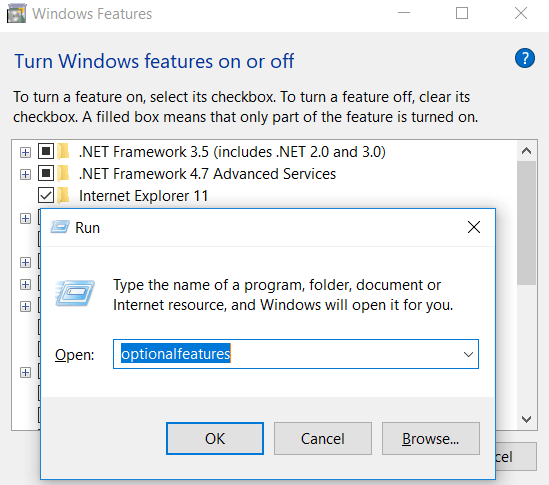Viewport: 549px width, 485px height.
Task: Click the .NET Framework 4.7 folder icon
Action: (x=63, y=174)
